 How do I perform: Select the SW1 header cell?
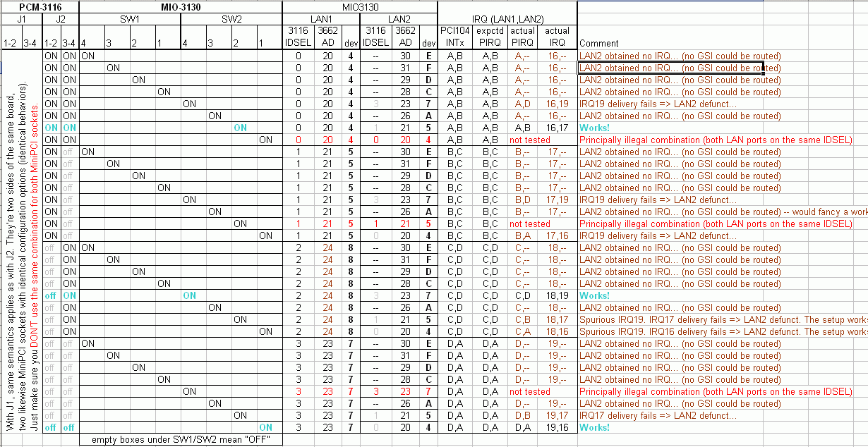pos(130,20)
